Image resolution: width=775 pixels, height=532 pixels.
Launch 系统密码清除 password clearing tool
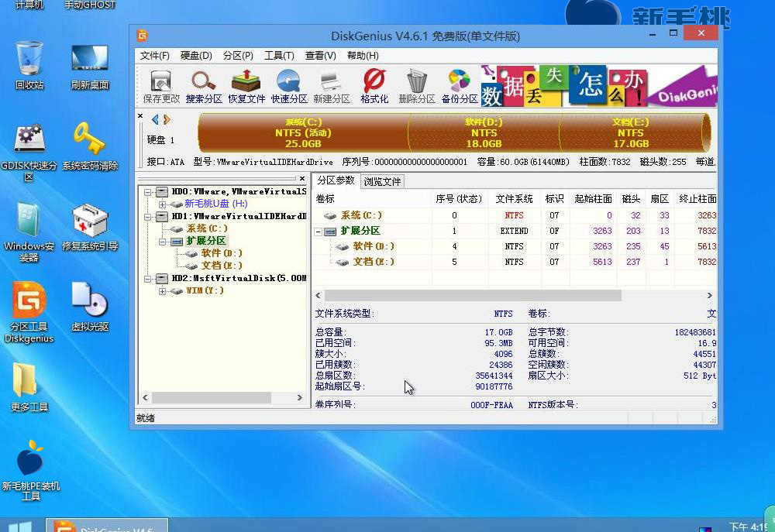pyautogui.click(x=90, y=146)
